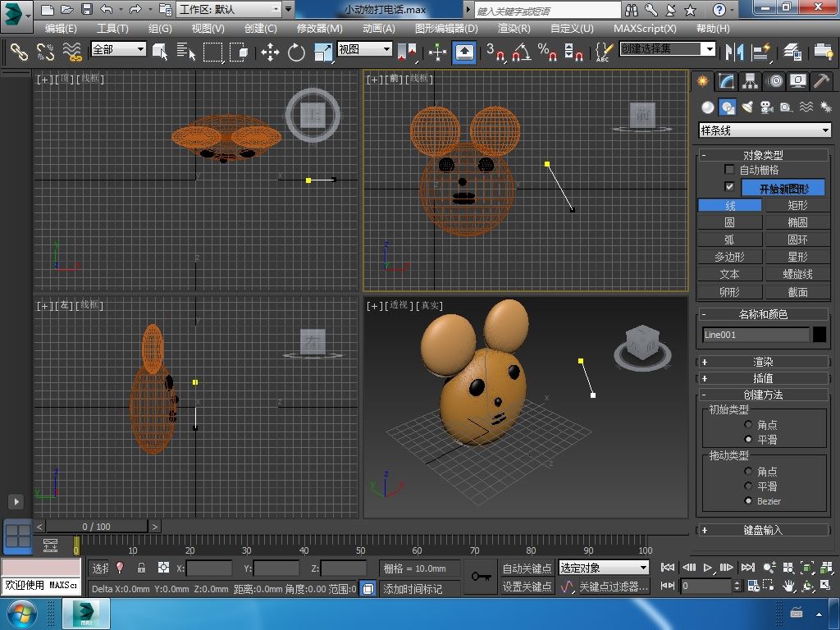Select 平滑 under 拖动类型
Screen dimensions: 840x630
point(748,486)
